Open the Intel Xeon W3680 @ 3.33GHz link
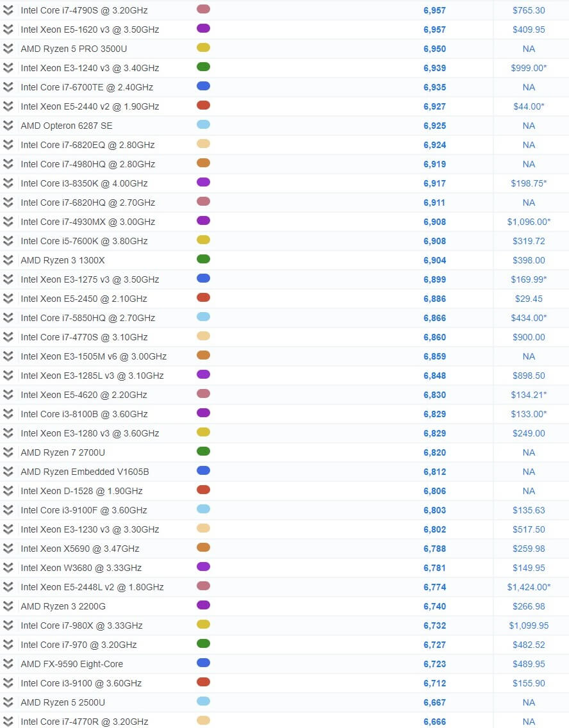 pyautogui.click(x=81, y=568)
